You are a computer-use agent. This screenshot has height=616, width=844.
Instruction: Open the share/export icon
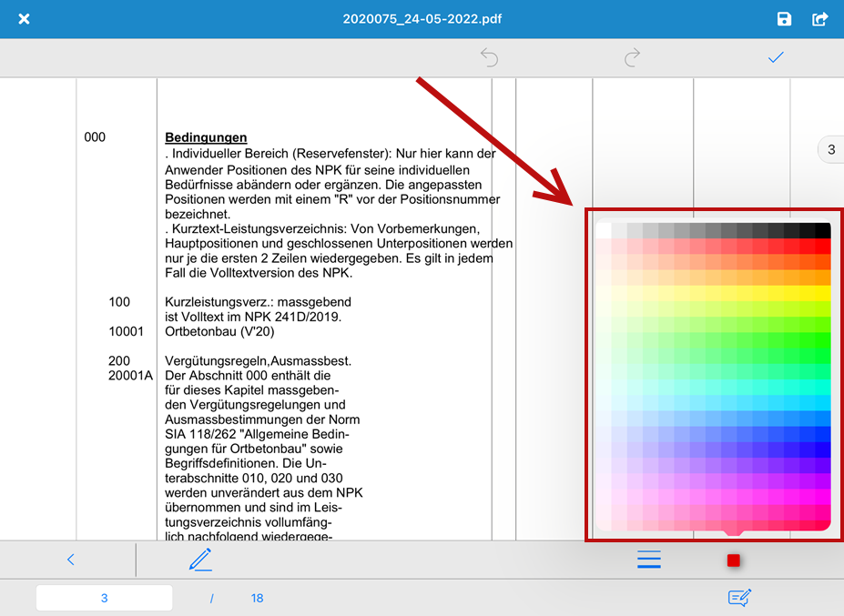point(819,19)
